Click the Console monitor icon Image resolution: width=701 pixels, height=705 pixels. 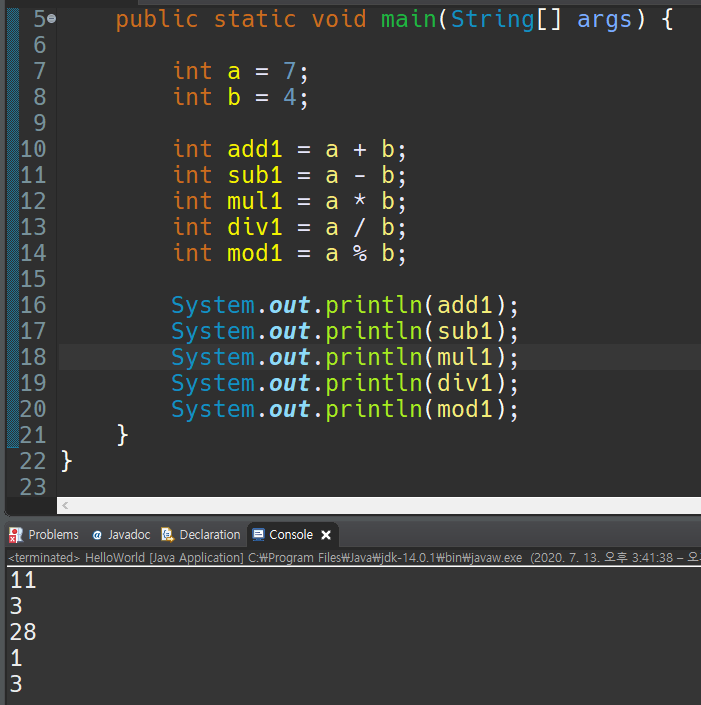tap(258, 535)
